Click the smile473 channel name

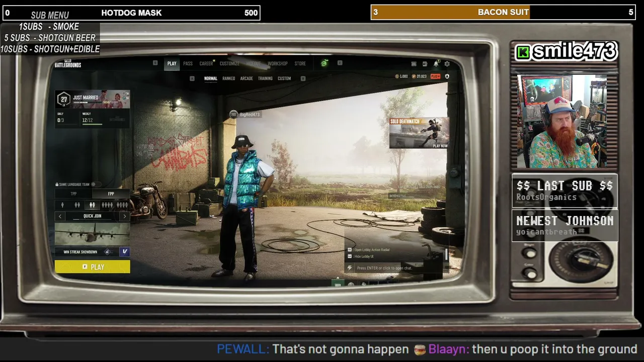[574, 51]
